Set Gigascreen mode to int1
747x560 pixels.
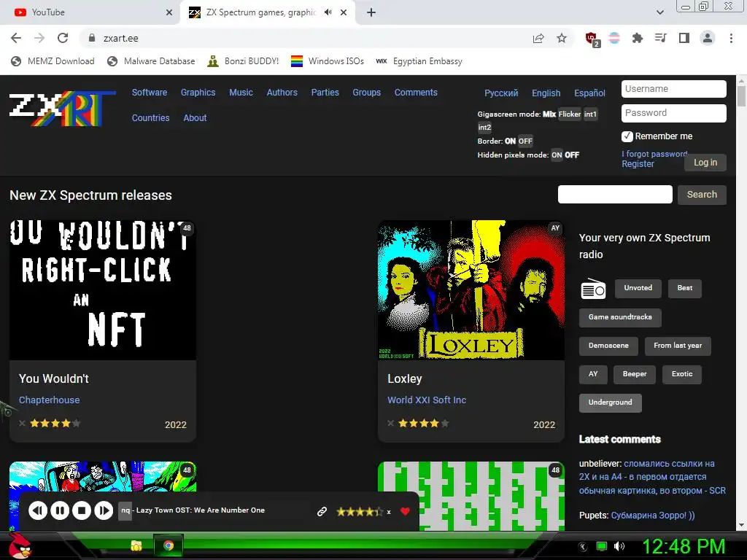click(x=590, y=114)
